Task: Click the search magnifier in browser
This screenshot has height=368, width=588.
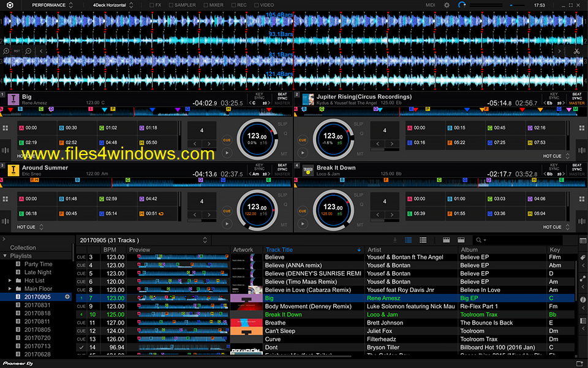Action: click(479, 240)
